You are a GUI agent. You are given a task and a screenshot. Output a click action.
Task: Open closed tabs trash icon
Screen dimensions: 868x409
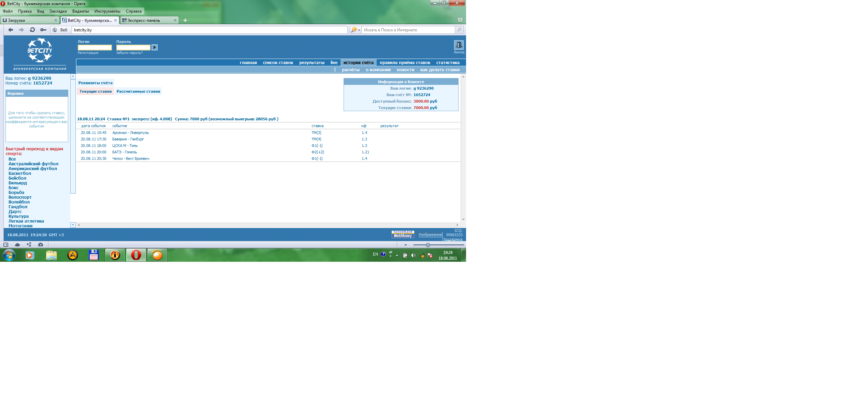(x=460, y=20)
